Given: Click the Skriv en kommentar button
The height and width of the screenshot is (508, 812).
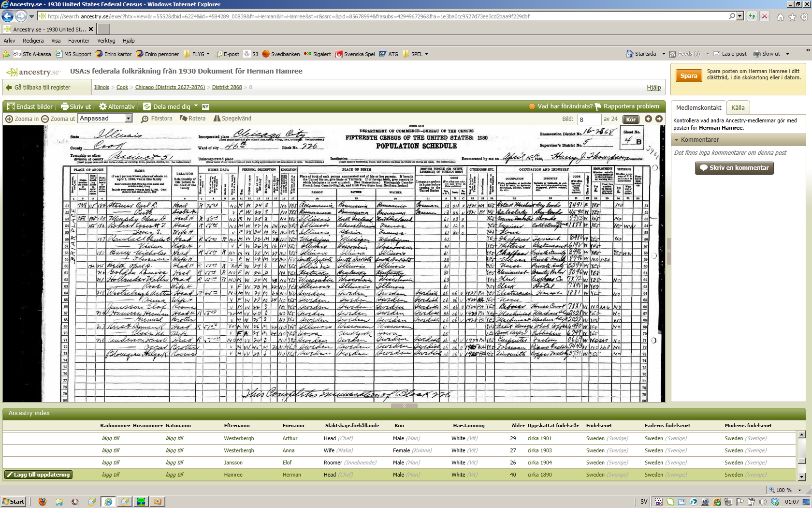Looking at the screenshot, I should [x=734, y=168].
